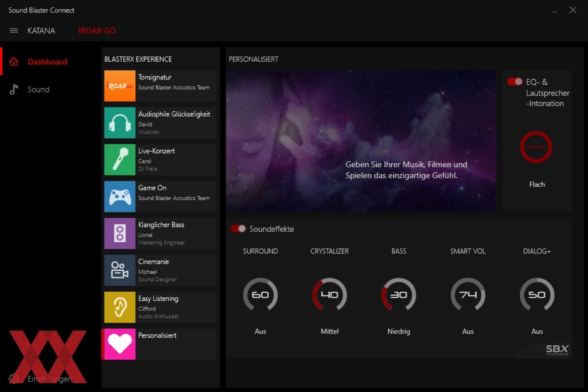Click the headphones Audiophile Glückseligkeit icon
Image resolution: width=588 pixels, height=392 pixels.
pyautogui.click(x=120, y=123)
